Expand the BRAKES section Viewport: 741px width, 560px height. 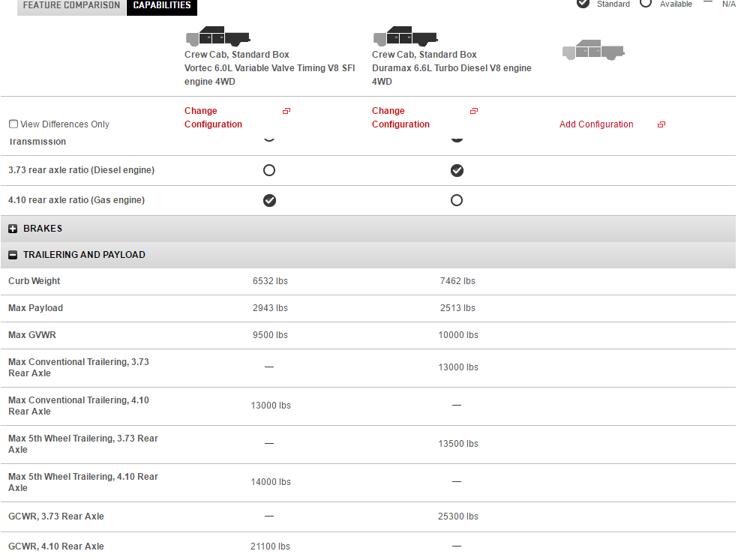[43, 229]
